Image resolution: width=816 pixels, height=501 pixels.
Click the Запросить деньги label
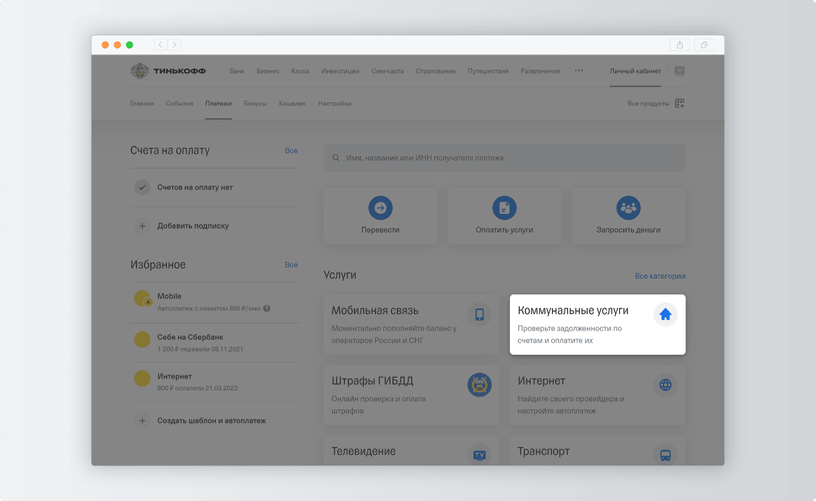(x=628, y=229)
